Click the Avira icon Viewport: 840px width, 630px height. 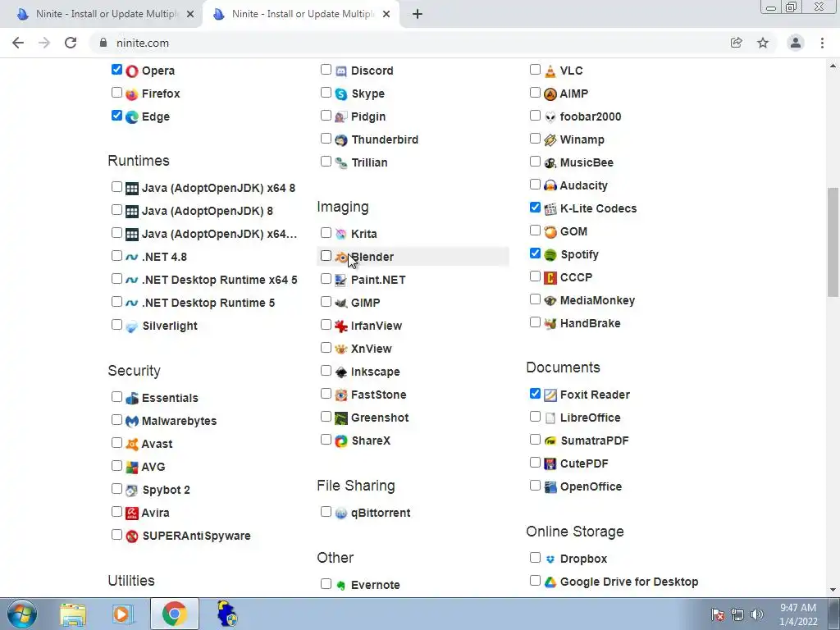click(132, 514)
